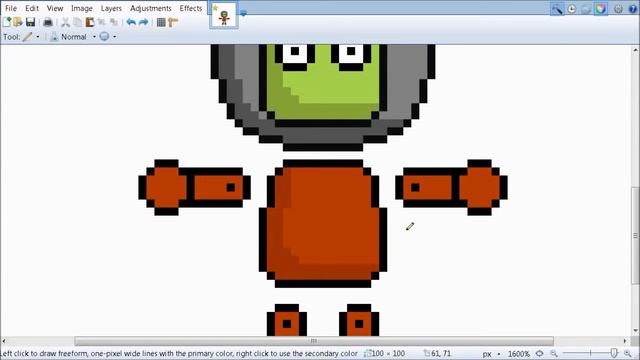The width and height of the screenshot is (640, 360).
Task: Click the blending mode flask icon
Action: [53, 37]
